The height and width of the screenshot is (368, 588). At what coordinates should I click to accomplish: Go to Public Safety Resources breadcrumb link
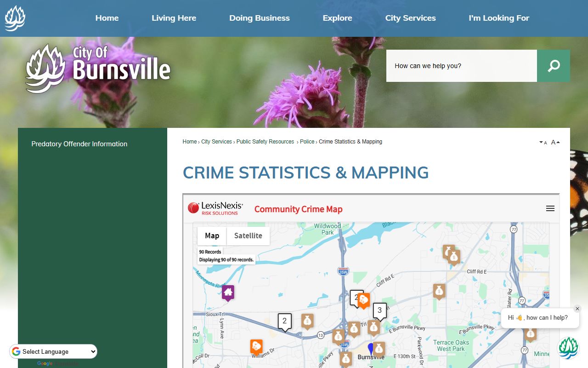pyautogui.click(x=265, y=142)
